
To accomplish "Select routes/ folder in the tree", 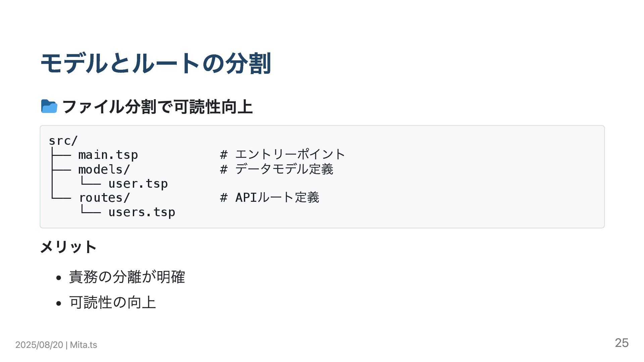I will tap(104, 198).
